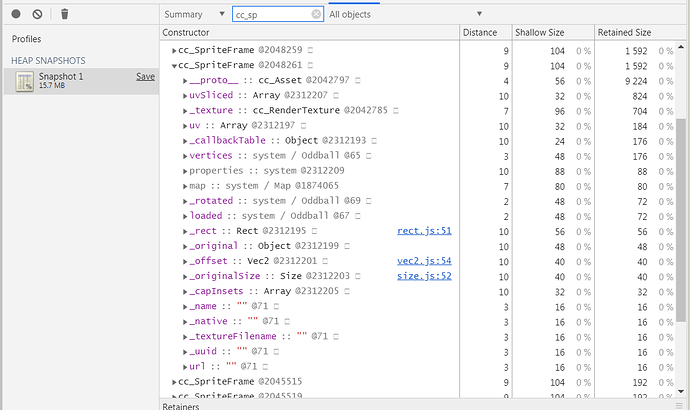The width and height of the screenshot is (690, 410).
Task: Open the rect.js:51 source link
Action: (424, 231)
